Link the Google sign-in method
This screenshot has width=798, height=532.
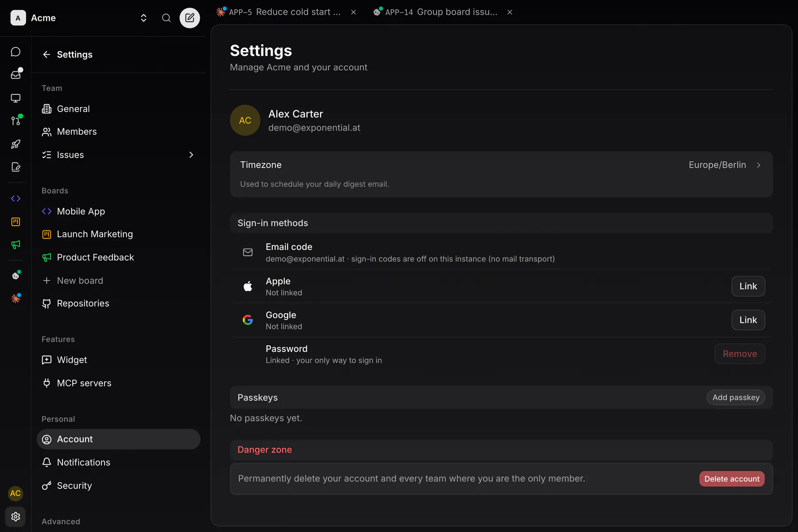(748, 320)
